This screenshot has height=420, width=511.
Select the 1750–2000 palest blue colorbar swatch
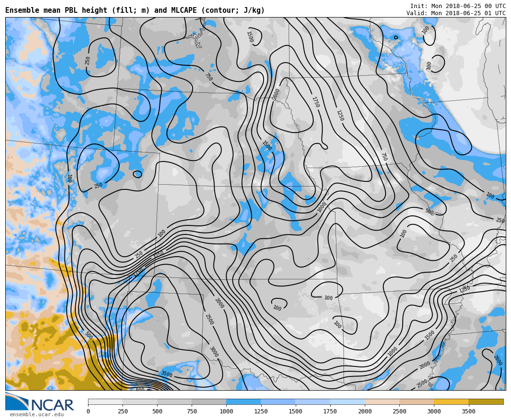point(347,402)
